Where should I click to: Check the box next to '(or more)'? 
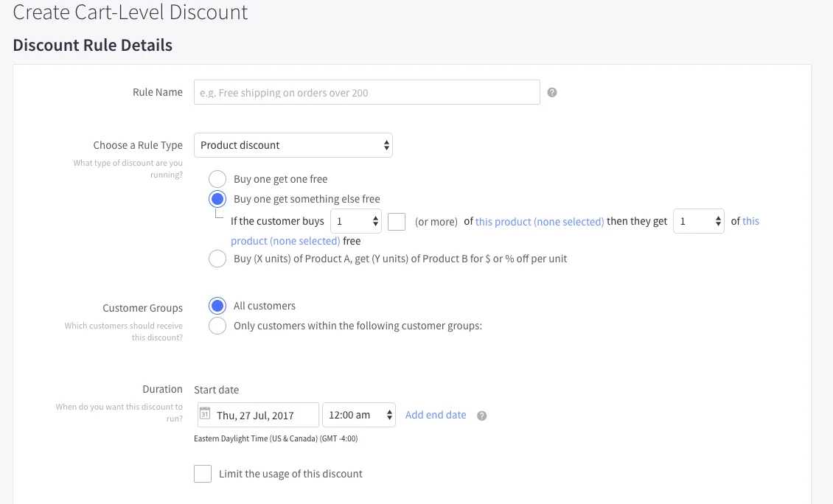point(397,221)
